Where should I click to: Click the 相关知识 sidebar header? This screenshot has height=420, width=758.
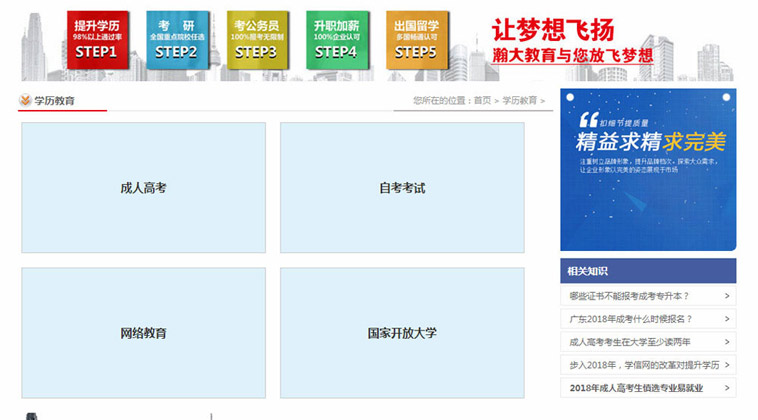[647, 271]
